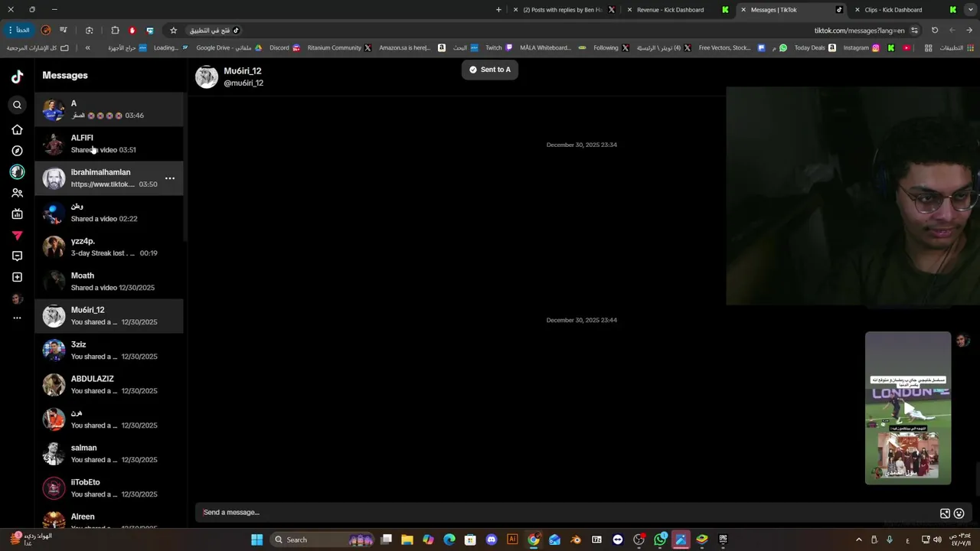Open more options for ibrahimalhamlan conversation
The height and width of the screenshot is (551, 980).
click(x=170, y=178)
